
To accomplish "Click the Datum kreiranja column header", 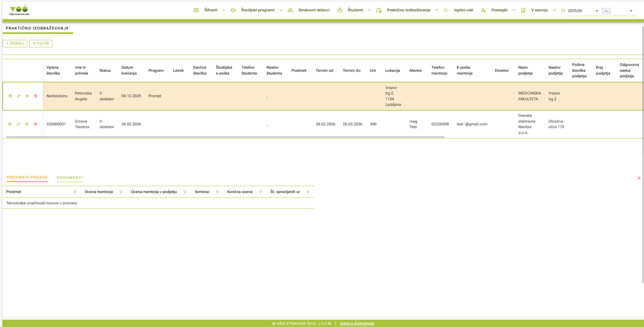I will 129,70.
